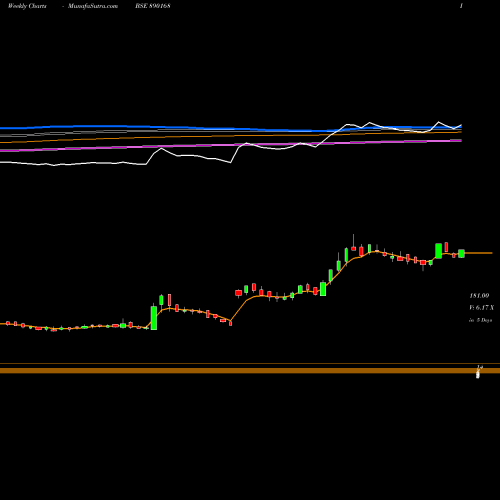Select the tall green candle at the first breakout
Viewport: 500px width, 500px height.
154,318
